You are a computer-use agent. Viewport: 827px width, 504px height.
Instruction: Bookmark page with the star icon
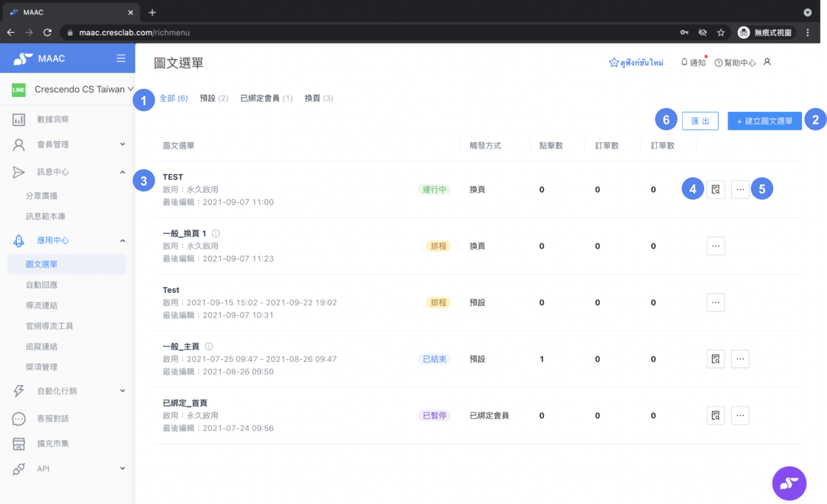click(721, 33)
